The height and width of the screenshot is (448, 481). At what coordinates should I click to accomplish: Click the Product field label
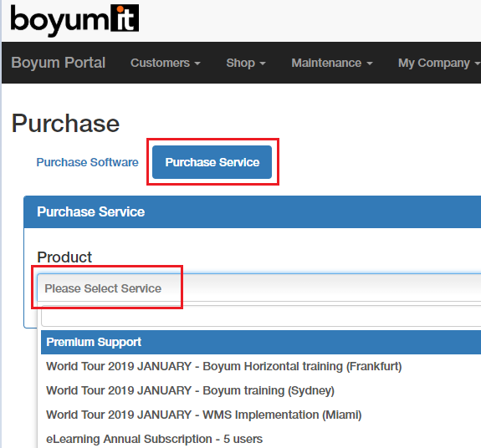tap(64, 257)
